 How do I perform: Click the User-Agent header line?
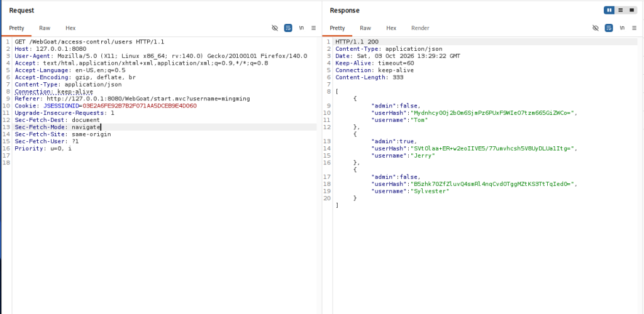tap(161, 56)
